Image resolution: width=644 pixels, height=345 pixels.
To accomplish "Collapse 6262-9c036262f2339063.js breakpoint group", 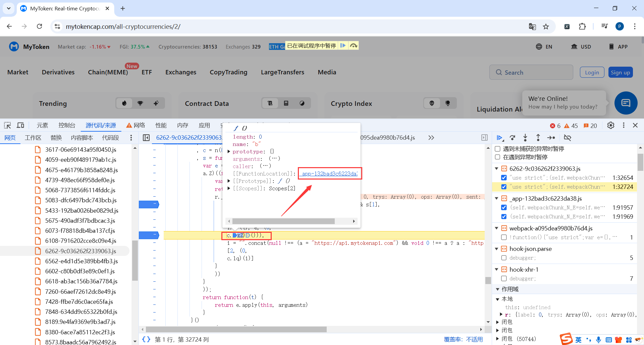I will coord(497,169).
